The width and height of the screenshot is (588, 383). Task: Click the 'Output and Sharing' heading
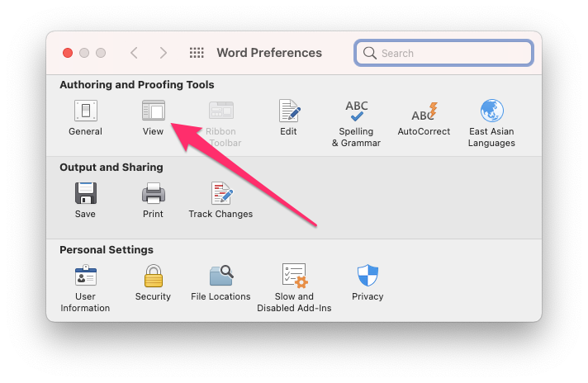111,167
